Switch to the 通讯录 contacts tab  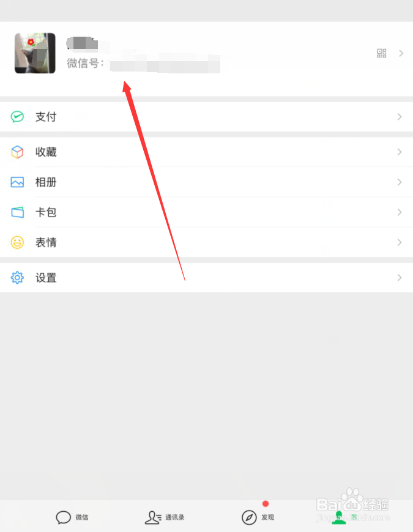(x=165, y=517)
